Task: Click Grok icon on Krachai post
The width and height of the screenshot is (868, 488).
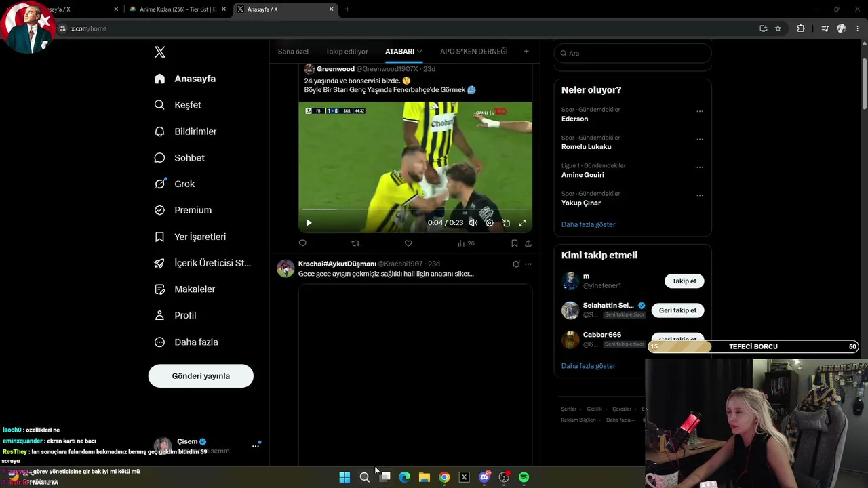Action: [516, 264]
